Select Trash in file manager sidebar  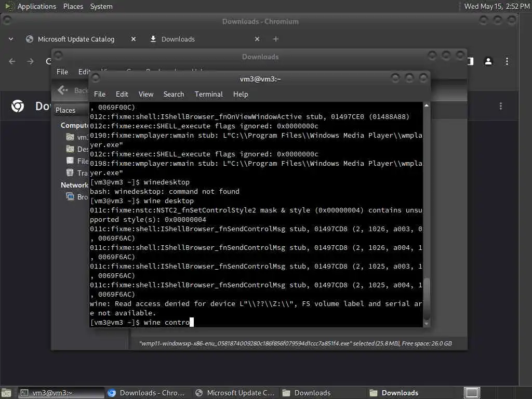tap(77, 172)
